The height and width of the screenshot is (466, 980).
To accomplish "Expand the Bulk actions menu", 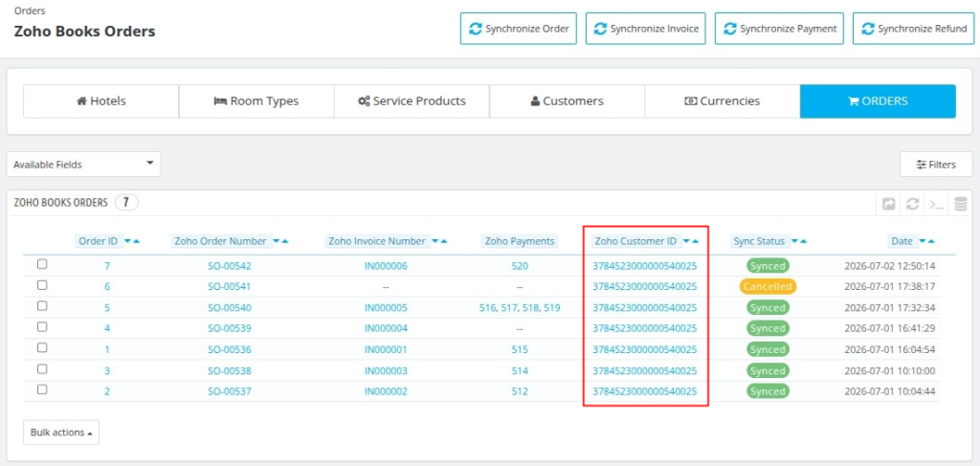I will click(x=61, y=433).
